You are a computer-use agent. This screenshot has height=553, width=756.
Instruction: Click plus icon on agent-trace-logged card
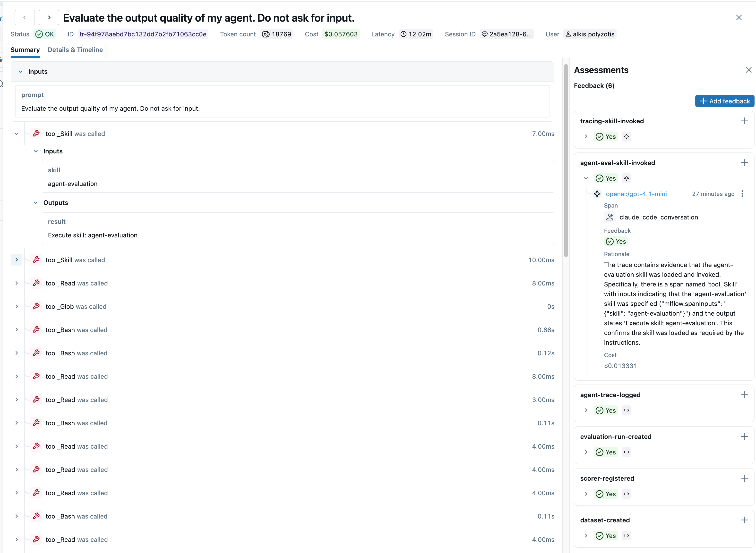tap(744, 395)
